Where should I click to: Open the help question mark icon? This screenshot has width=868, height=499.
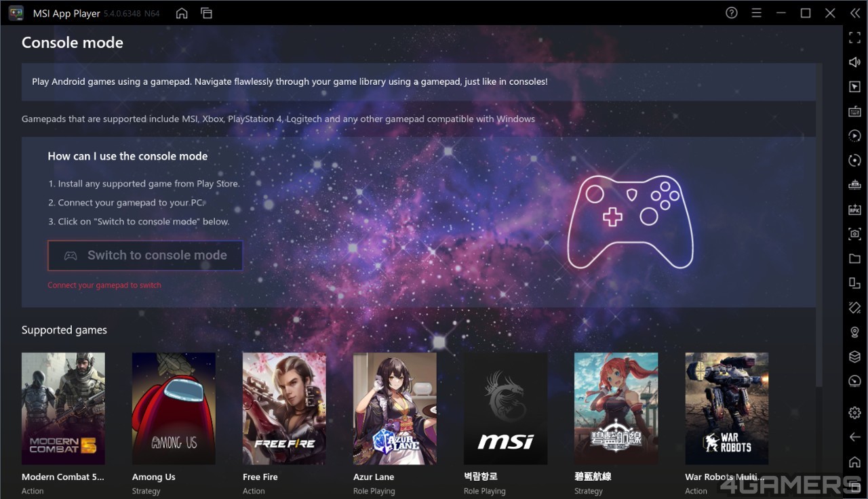pyautogui.click(x=732, y=13)
